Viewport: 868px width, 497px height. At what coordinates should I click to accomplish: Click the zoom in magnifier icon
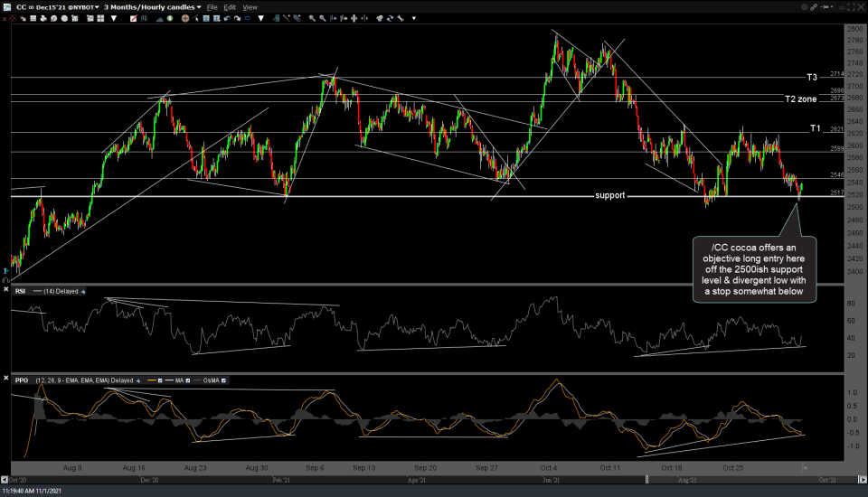[x=312, y=17]
